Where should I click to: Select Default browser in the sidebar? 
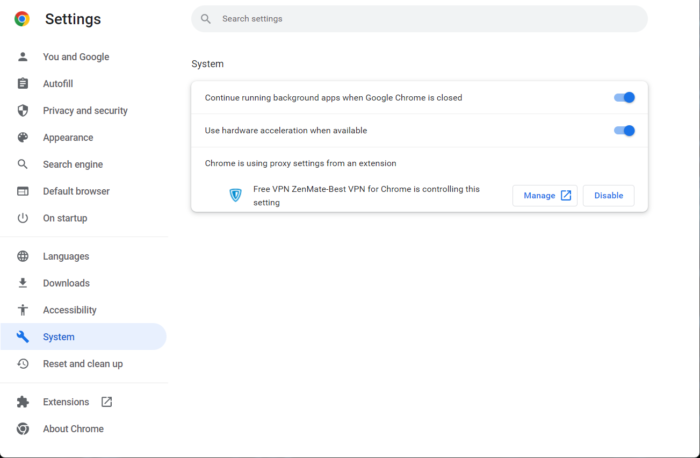(76, 191)
